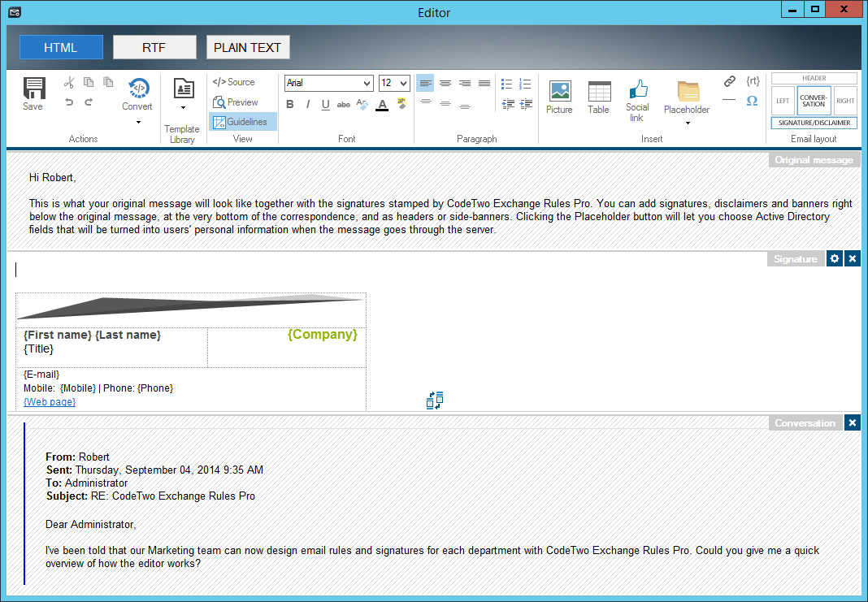Insert a Social link
The width and height of the screenshot is (868, 602).
[637, 100]
